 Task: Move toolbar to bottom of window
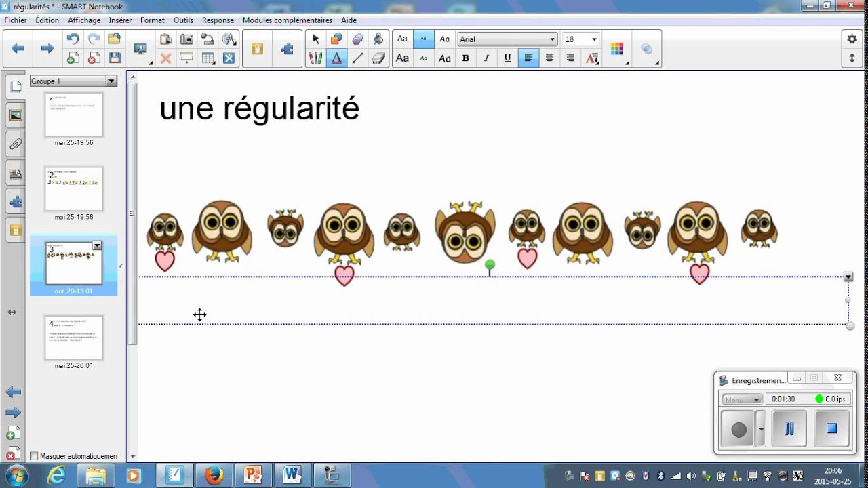(x=852, y=58)
